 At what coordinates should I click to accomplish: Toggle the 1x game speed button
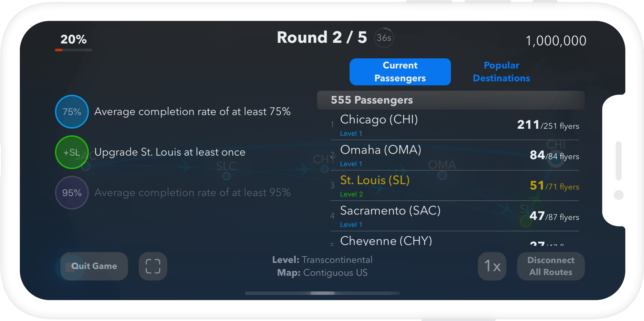(492, 266)
